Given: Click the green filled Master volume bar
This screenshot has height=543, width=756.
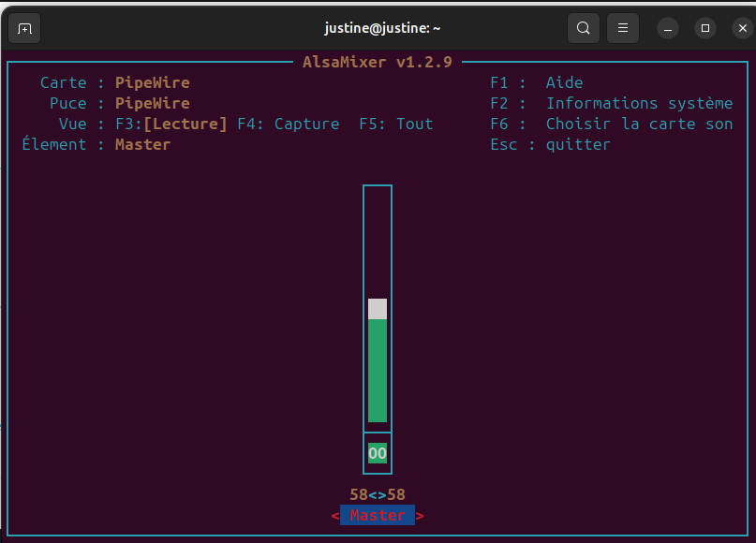Looking at the screenshot, I should pyautogui.click(x=378, y=371).
